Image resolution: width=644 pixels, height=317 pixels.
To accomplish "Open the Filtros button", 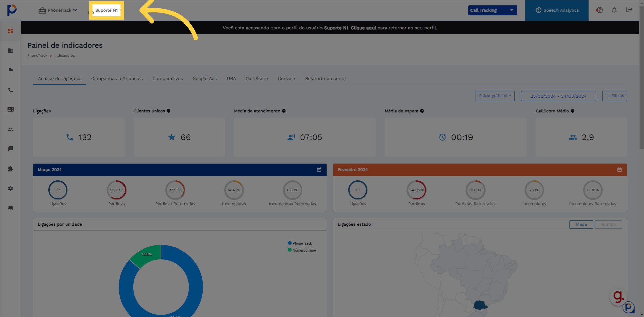I will pyautogui.click(x=614, y=96).
